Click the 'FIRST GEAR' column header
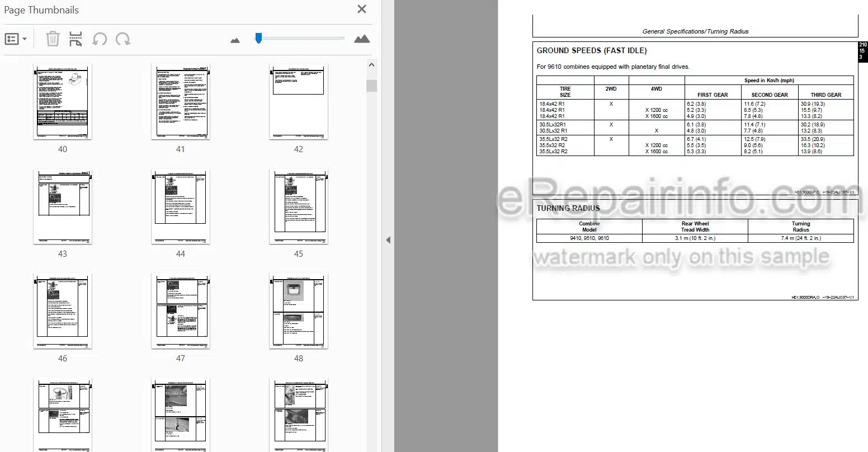This screenshot has width=868, height=452. tap(713, 95)
